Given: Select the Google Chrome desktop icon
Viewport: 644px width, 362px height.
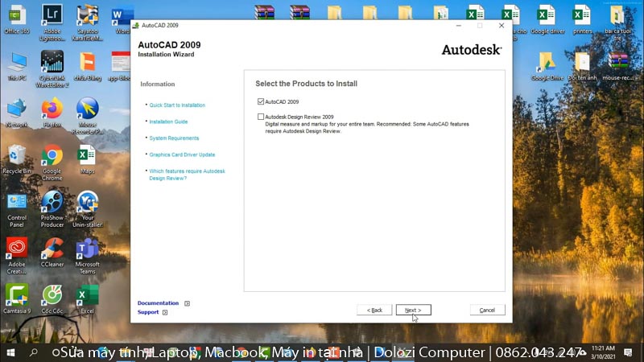Looking at the screenshot, I should 52,162.
